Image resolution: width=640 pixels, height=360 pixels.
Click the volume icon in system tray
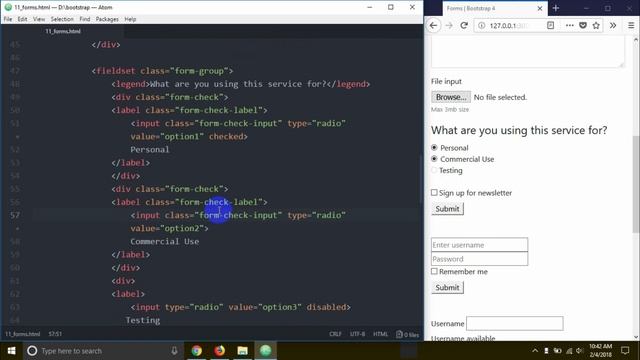(579, 351)
